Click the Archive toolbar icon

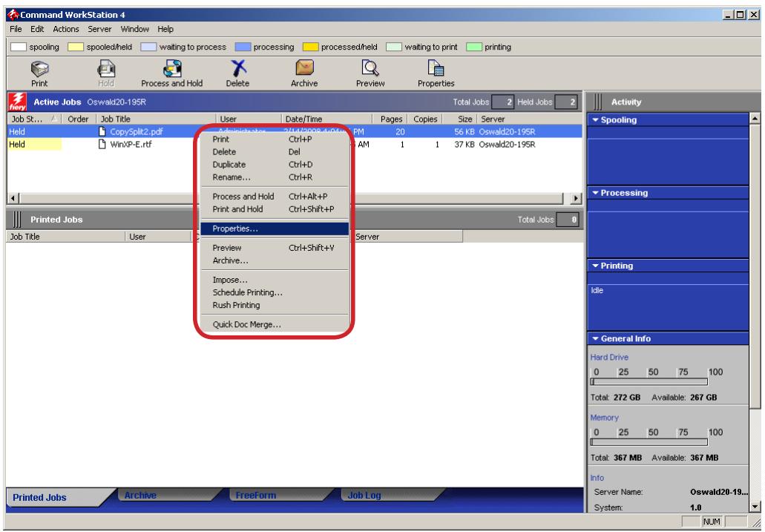click(x=304, y=68)
